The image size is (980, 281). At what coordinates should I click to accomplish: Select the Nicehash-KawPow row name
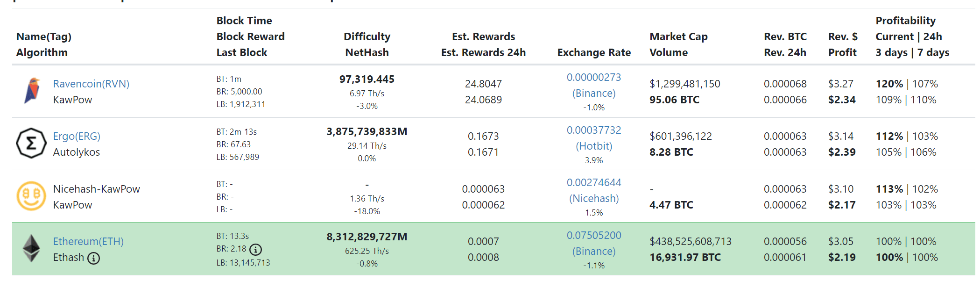coord(97,189)
